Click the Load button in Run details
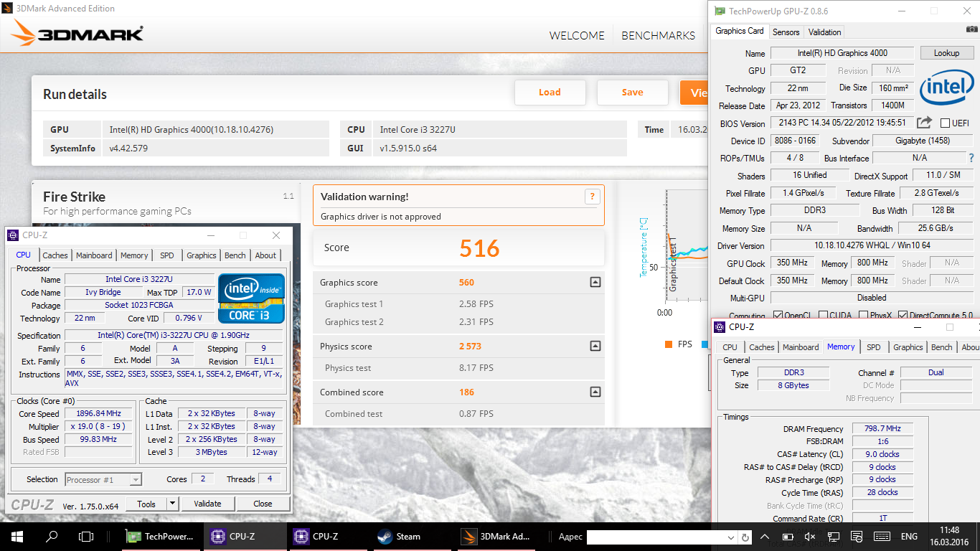This screenshot has width=980, height=551. (x=550, y=92)
